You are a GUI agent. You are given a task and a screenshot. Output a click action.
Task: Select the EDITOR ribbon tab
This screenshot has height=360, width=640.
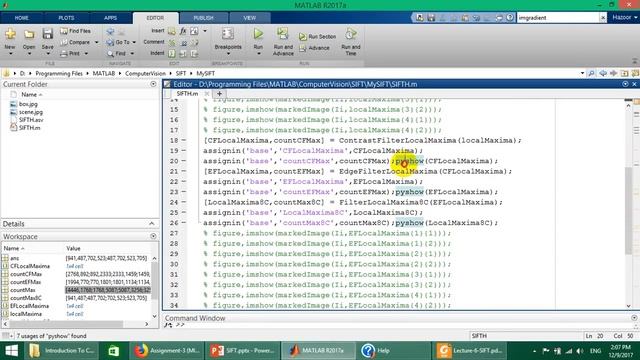pos(155,18)
